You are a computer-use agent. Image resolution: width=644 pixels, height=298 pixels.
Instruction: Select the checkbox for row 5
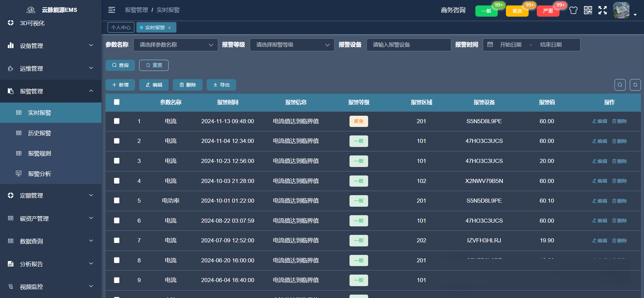[x=117, y=201]
